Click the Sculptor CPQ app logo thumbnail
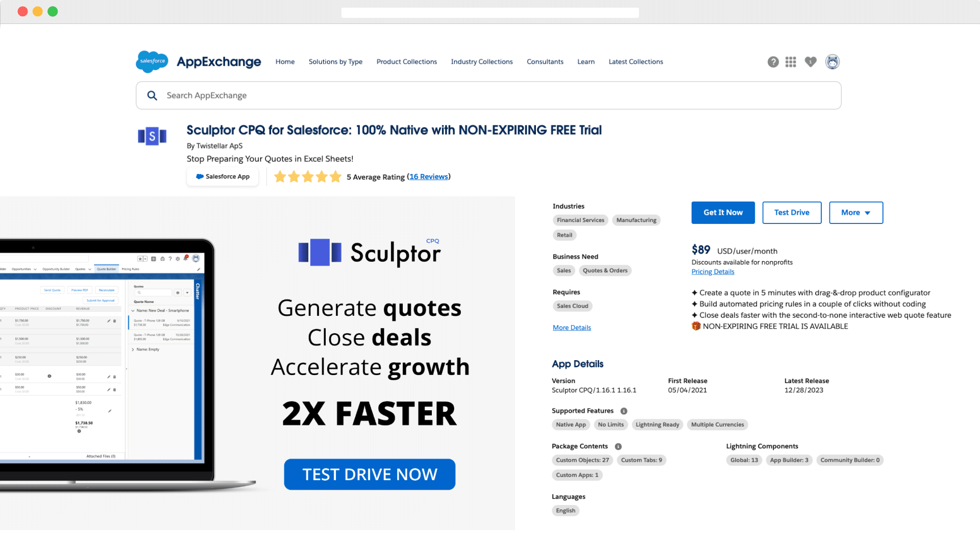Image resolution: width=980 pixels, height=551 pixels. (152, 136)
